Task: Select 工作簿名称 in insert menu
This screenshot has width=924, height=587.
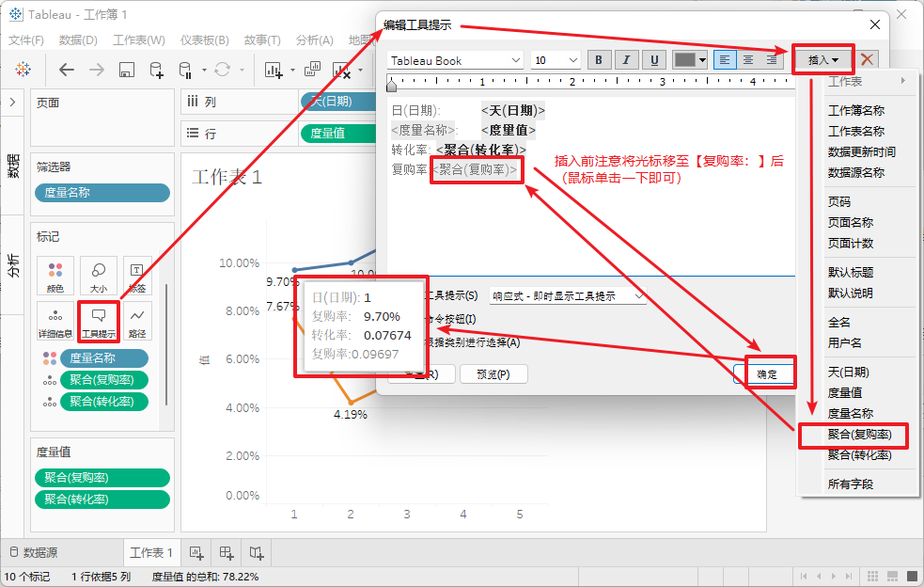Action: 855,110
